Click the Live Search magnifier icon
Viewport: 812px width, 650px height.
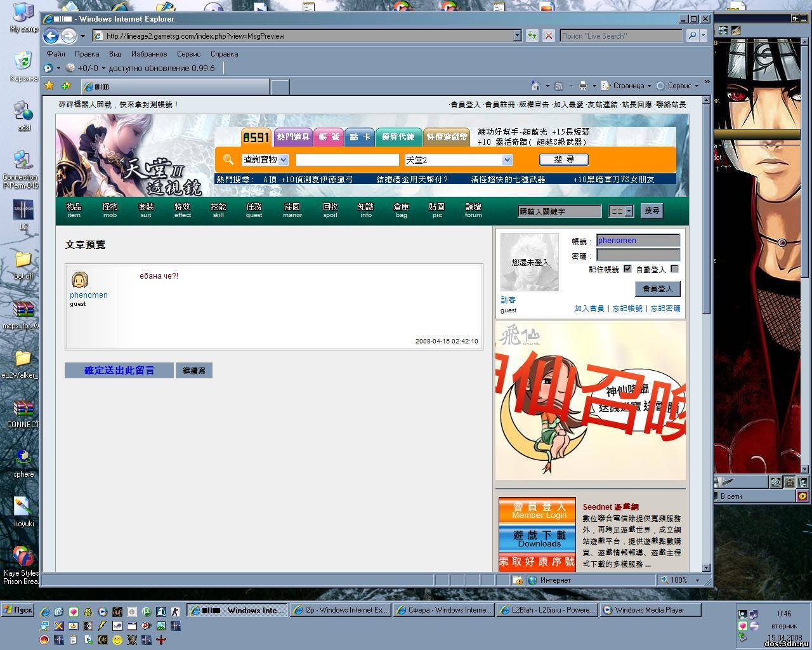point(692,36)
